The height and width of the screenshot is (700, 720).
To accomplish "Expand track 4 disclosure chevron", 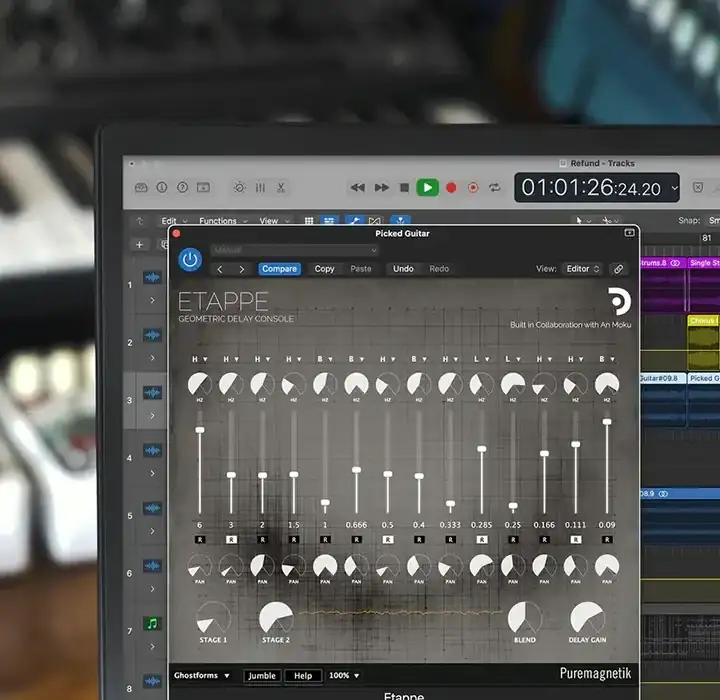I will pos(152,473).
